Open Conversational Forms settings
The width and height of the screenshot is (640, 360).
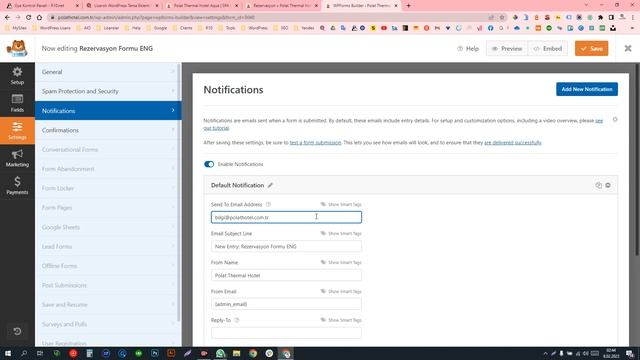click(x=108, y=149)
